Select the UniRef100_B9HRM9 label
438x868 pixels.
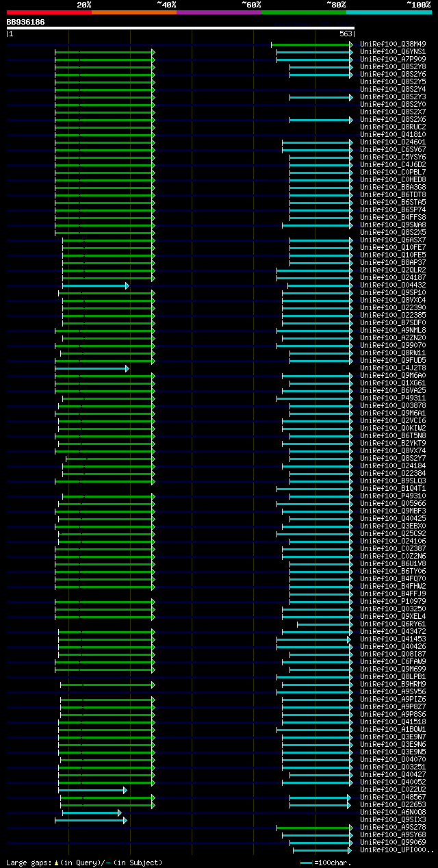coord(394,685)
